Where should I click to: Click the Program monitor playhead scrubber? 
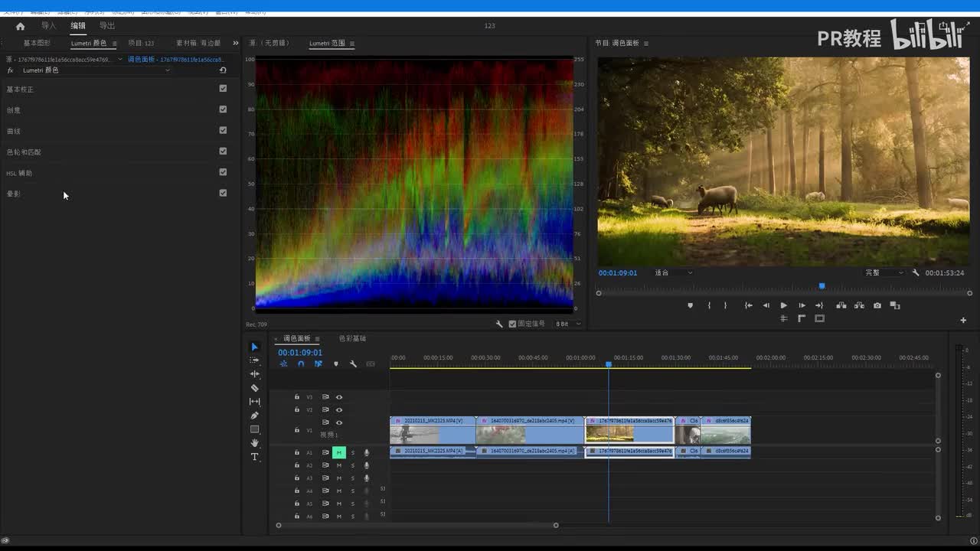click(822, 286)
